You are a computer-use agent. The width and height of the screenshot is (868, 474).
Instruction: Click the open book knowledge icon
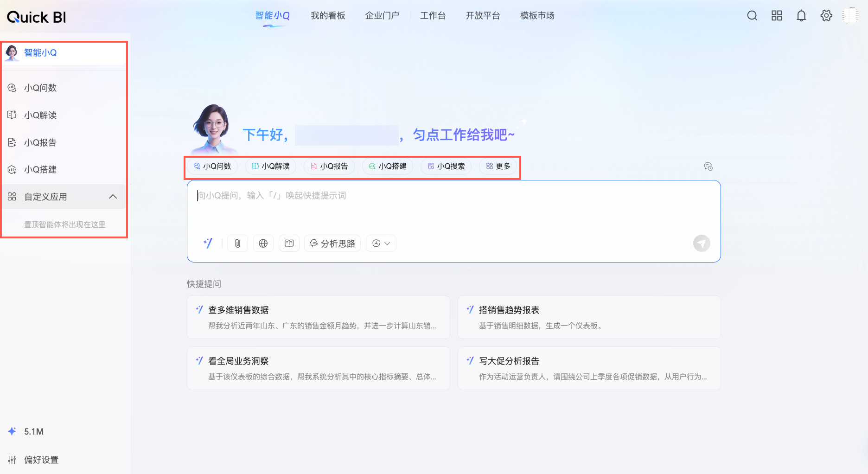click(289, 243)
